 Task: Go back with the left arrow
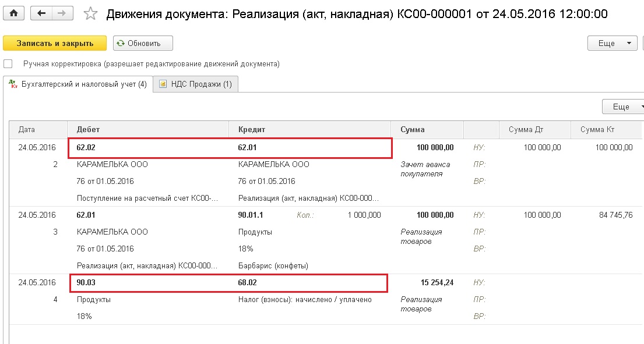[x=41, y=13]
